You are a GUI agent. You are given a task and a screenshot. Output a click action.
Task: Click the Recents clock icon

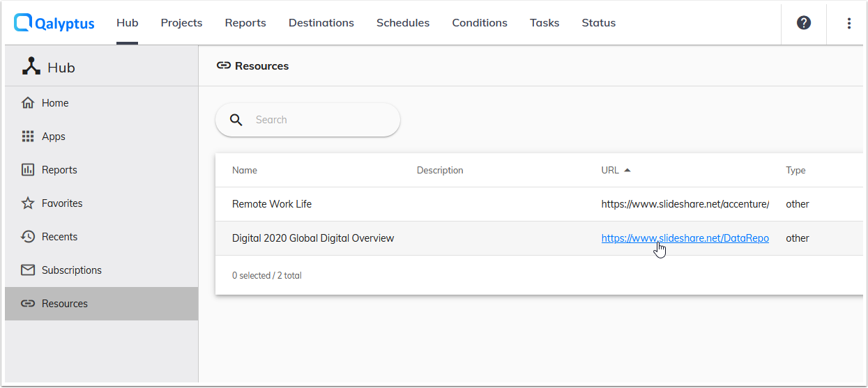click(28, 237)
